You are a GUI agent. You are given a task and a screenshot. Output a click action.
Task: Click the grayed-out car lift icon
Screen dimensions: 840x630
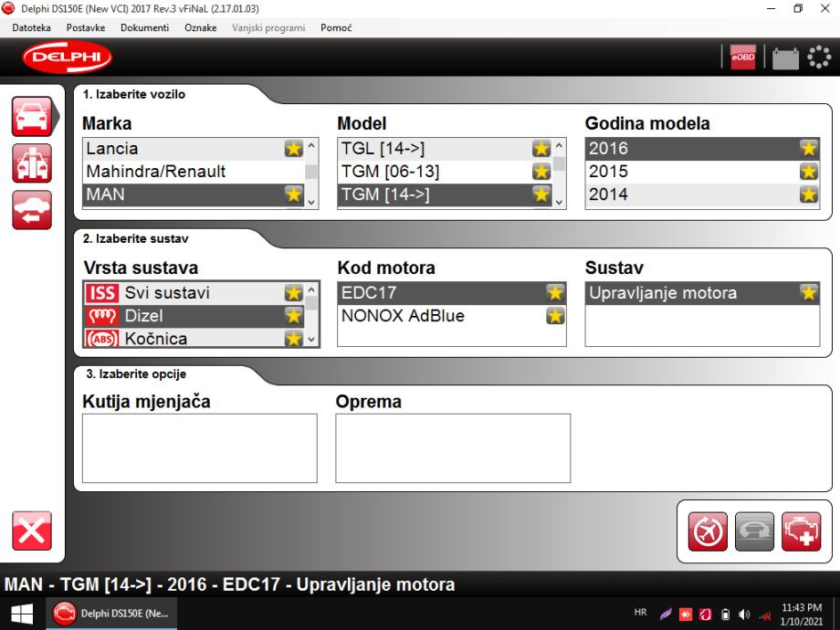pyautogui.click(x=754, y=531)
